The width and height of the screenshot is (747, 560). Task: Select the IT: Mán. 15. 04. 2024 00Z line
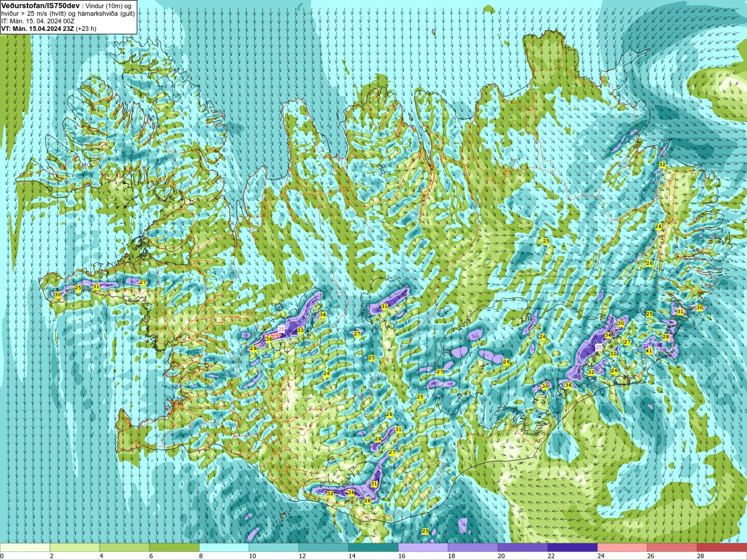38,20
